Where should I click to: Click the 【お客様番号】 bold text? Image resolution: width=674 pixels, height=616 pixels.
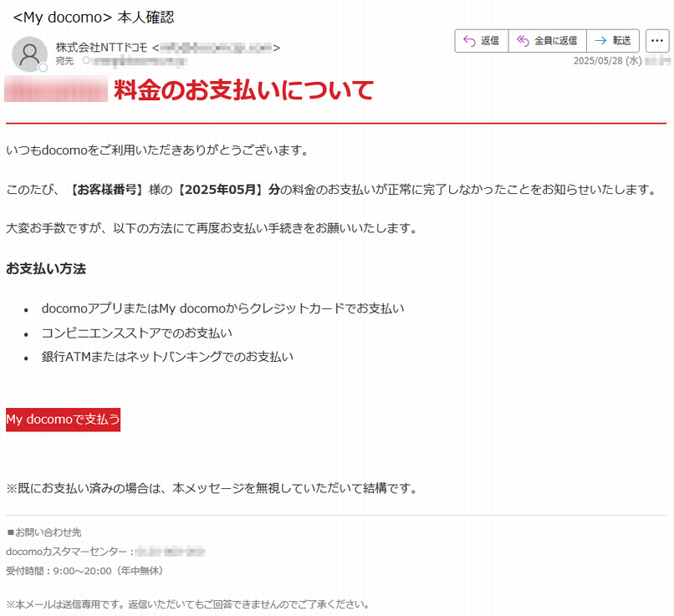105,189
